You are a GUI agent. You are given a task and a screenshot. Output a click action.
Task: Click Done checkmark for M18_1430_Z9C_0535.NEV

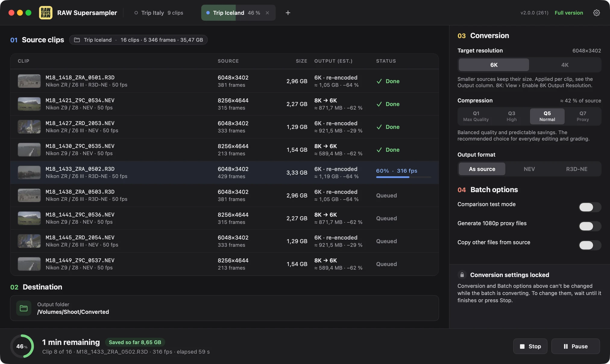[x=379, y=150]
